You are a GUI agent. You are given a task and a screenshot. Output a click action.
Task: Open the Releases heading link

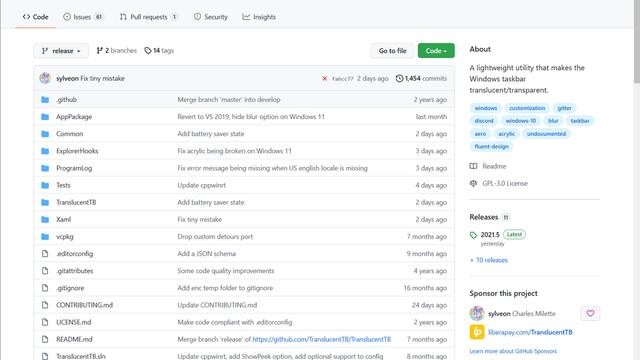pos(489,217)
